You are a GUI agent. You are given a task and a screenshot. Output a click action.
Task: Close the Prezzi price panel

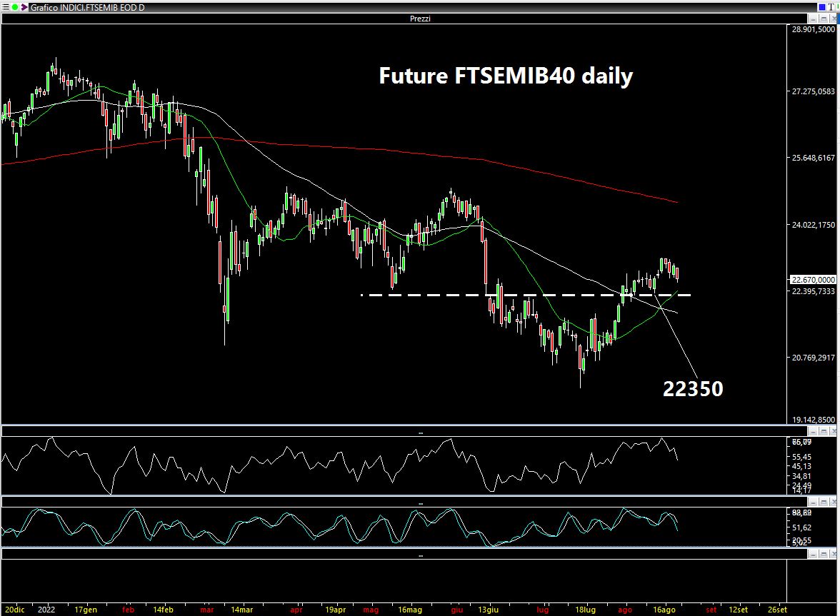point(834,19)
